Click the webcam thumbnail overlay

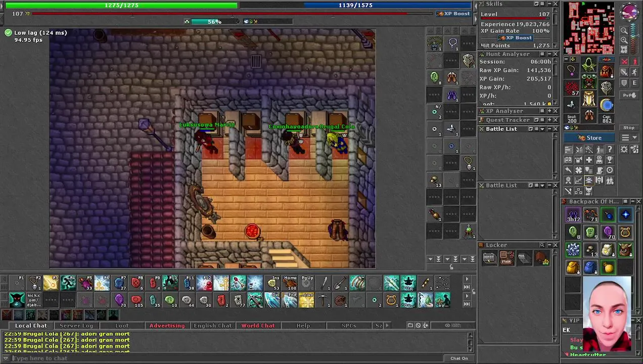click(607, 313)
